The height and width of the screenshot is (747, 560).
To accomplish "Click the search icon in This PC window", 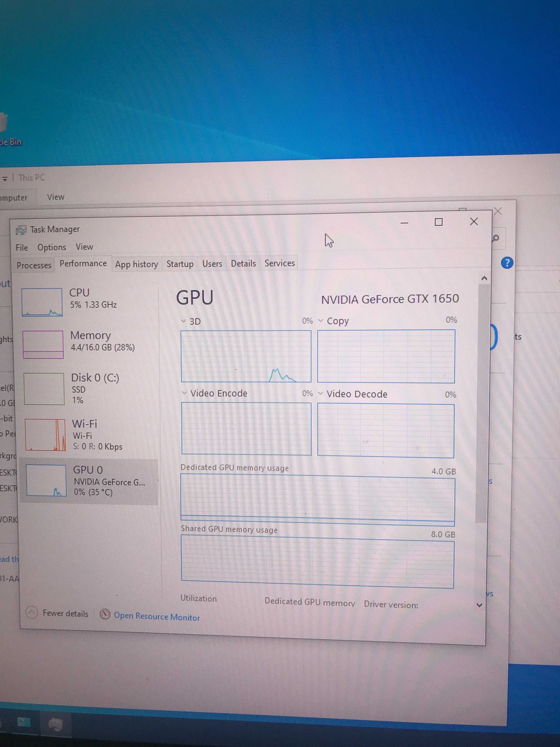I will [496, 238].
